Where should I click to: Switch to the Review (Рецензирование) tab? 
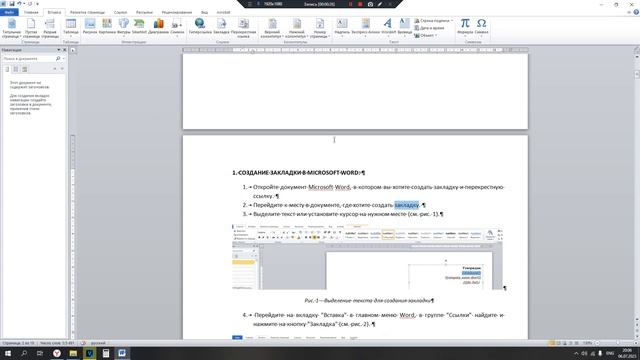pos(177,12)
